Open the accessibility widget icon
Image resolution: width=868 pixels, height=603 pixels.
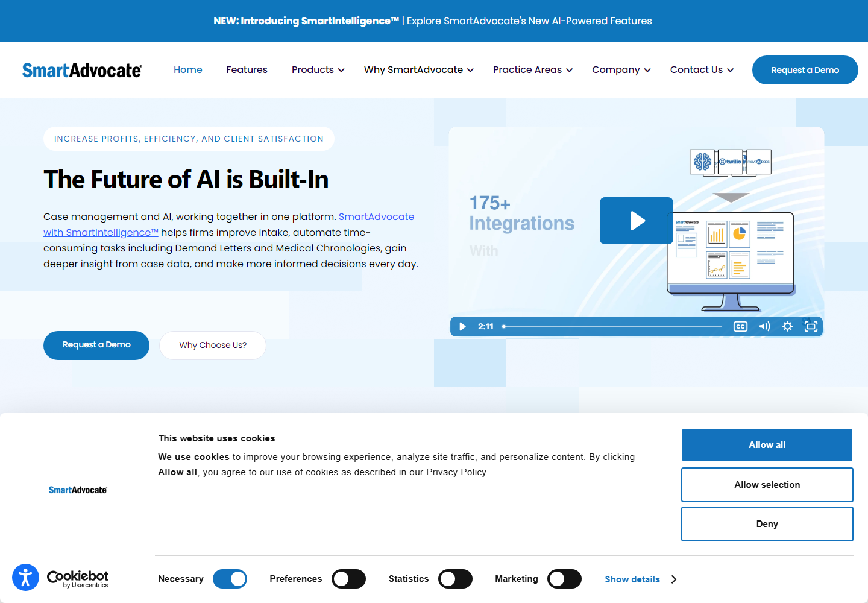[x=25, y=578]
